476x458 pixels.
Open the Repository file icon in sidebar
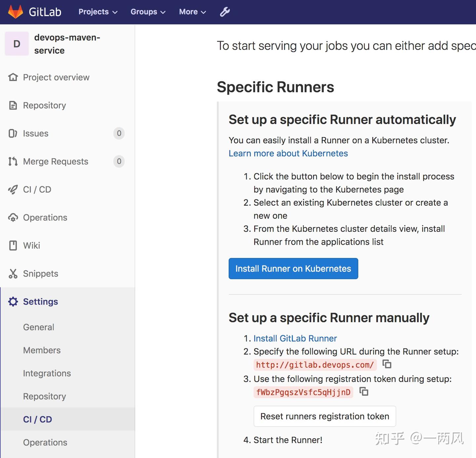click(x=13, y=105)
